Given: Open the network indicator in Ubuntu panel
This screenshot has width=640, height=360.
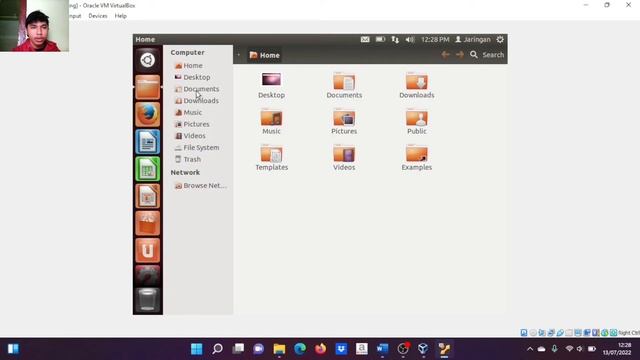Looking at the screenshot, I should (x=395, y=39).
